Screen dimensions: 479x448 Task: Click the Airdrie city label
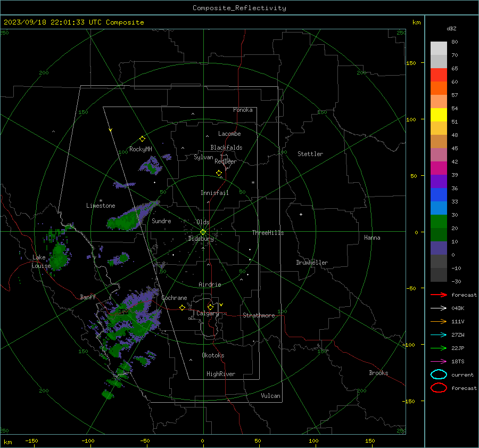210,284
